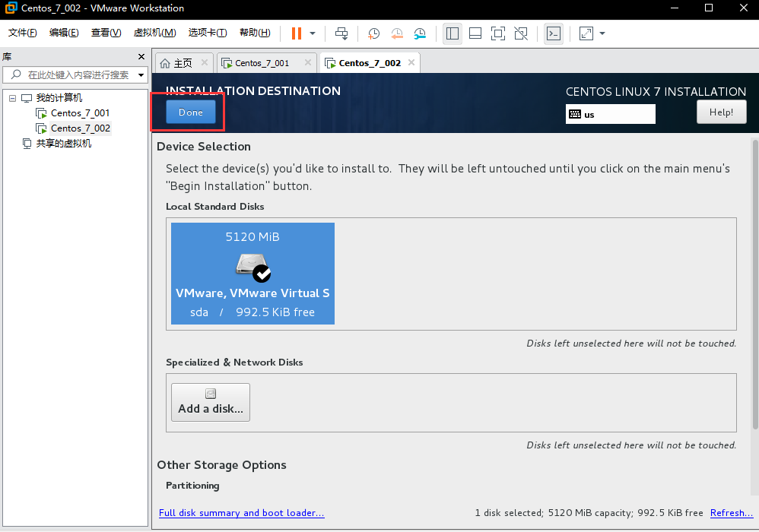Open the power options dropdown beside the pause icon

tap(313, 33)
